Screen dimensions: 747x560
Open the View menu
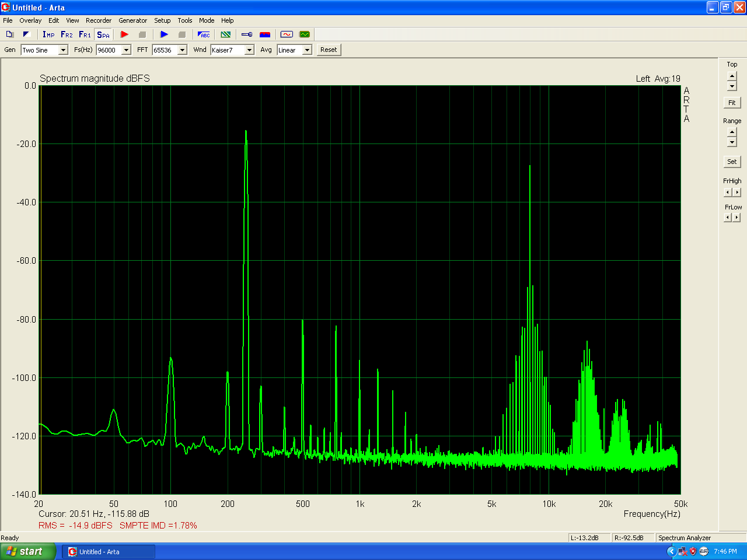[x=72, y=20]
